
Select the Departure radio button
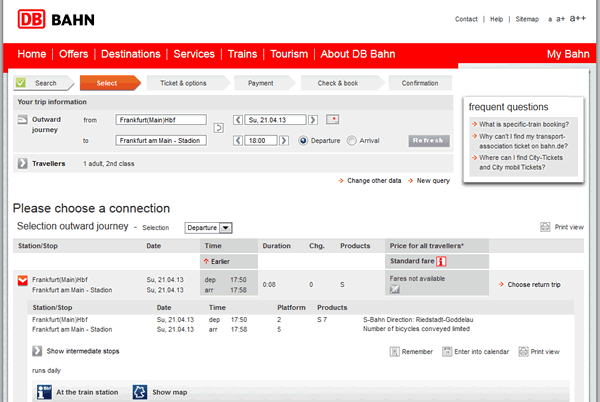(x=303, y=141)
